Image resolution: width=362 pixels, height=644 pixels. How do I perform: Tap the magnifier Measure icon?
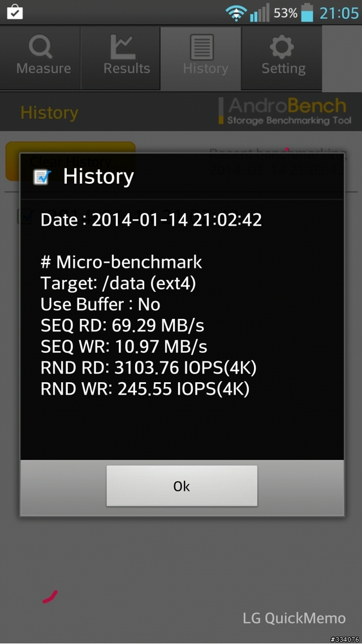click(40, 46)
